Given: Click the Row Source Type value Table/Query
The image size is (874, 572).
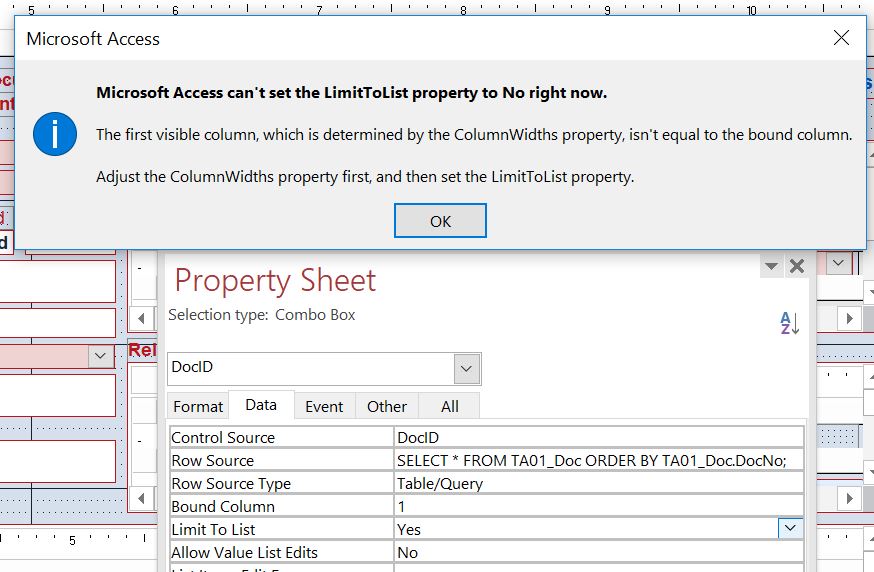Looking at the screenshot, I should point(599,483).
